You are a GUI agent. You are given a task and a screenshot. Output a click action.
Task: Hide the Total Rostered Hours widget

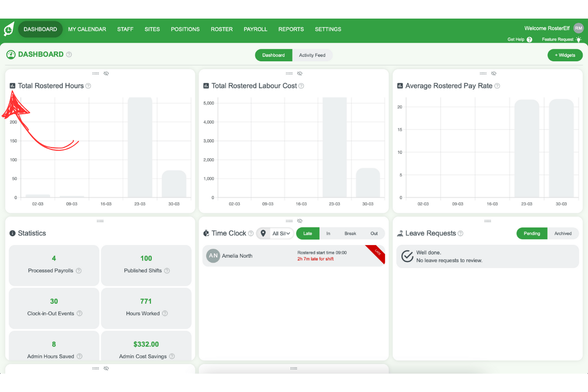[106, 73]
